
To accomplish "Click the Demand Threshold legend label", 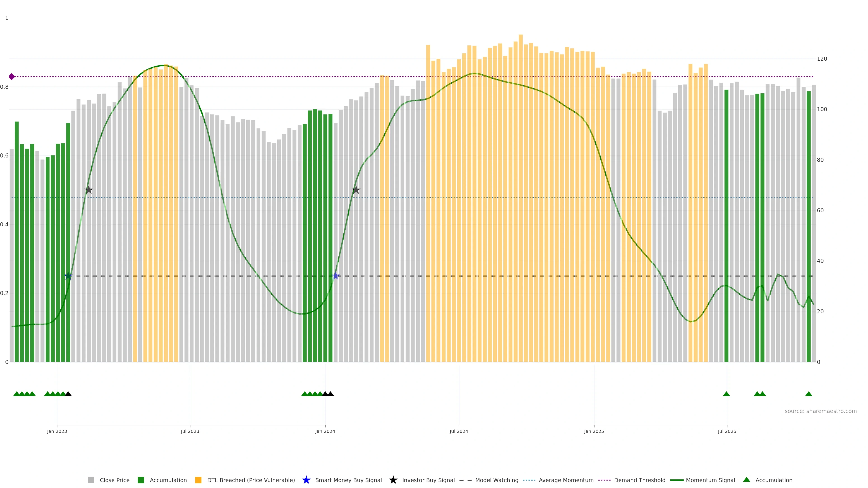I will pyautogui.click(x=639, y=480).
